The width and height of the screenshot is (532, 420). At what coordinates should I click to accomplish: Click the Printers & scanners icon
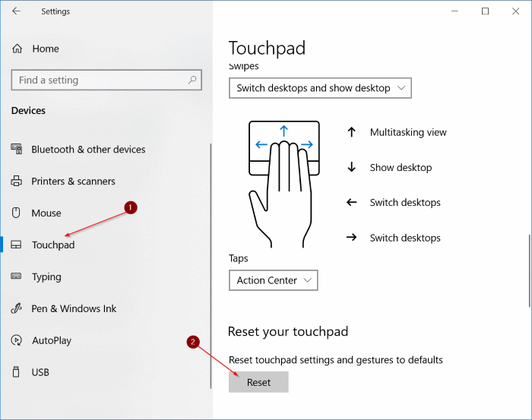click(x=17, y=182)
